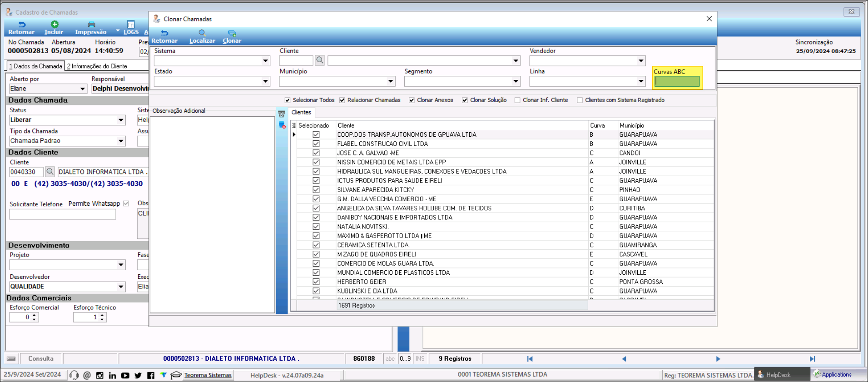
Task: Open Tipo da Chamada dropdown
Action: tap(121, 141)
